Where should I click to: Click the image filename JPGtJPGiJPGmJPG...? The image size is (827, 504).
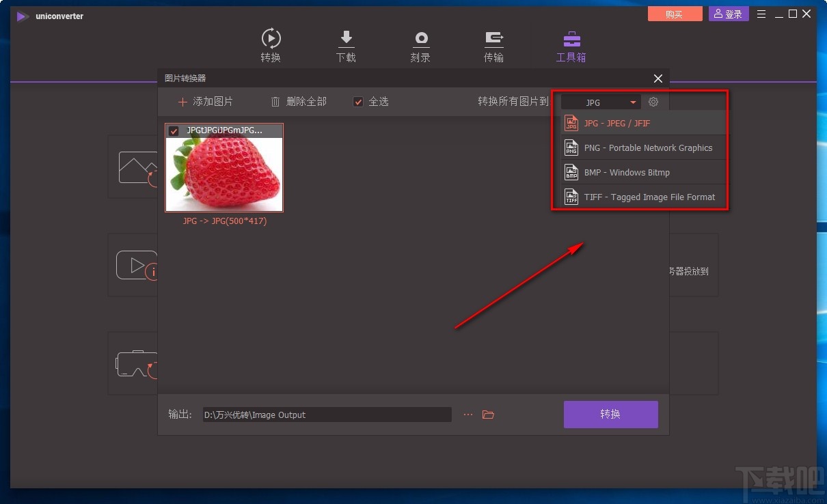(x=224, y=130)
